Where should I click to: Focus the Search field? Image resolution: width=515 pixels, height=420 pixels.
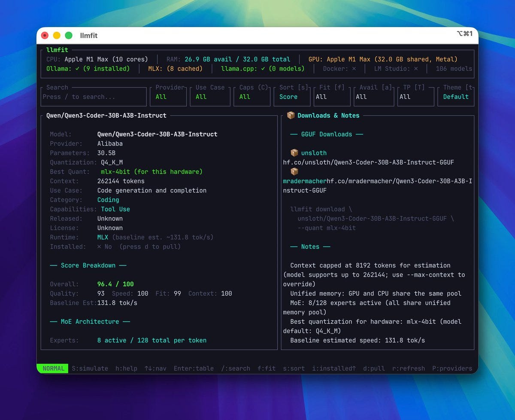click(x=94, y=97)
